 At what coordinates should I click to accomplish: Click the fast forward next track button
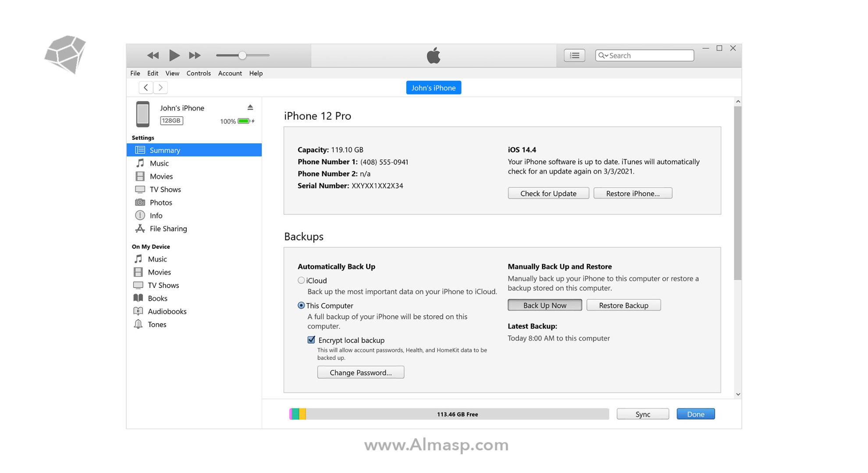click(195, 55)
